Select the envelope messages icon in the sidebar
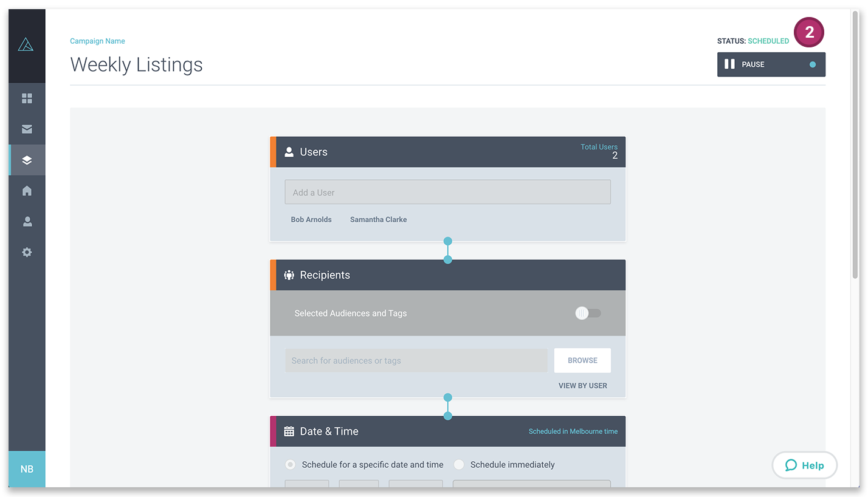 tap(27, 129)
